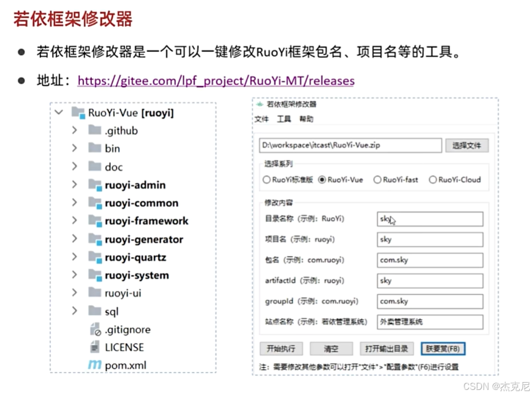Expand the ruoyi-system module chevron
Viewport: 532px width, 395px height.
click(74, 275)
